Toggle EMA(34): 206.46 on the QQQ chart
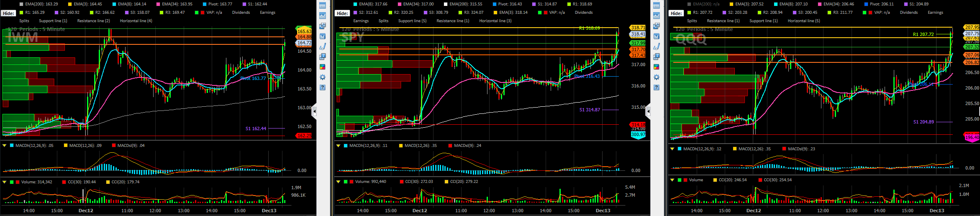980x216 pixels. [836, 4]
